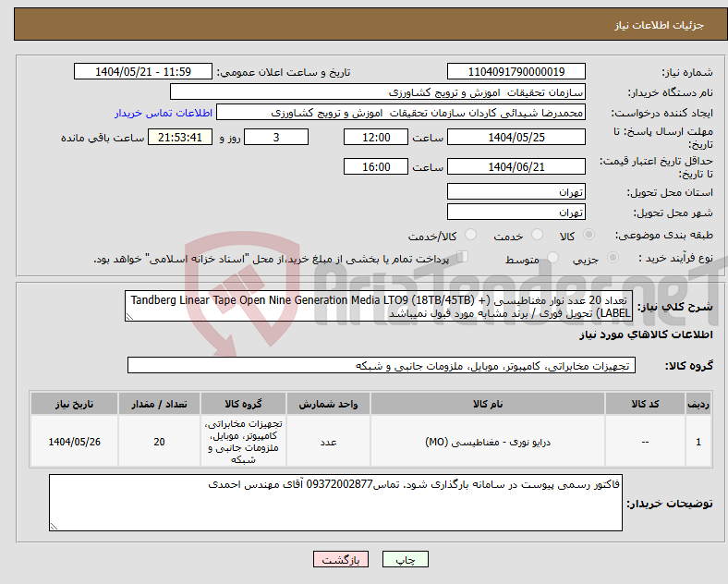Click the request creator name field
728x584 pixels.
pos(401,113)
